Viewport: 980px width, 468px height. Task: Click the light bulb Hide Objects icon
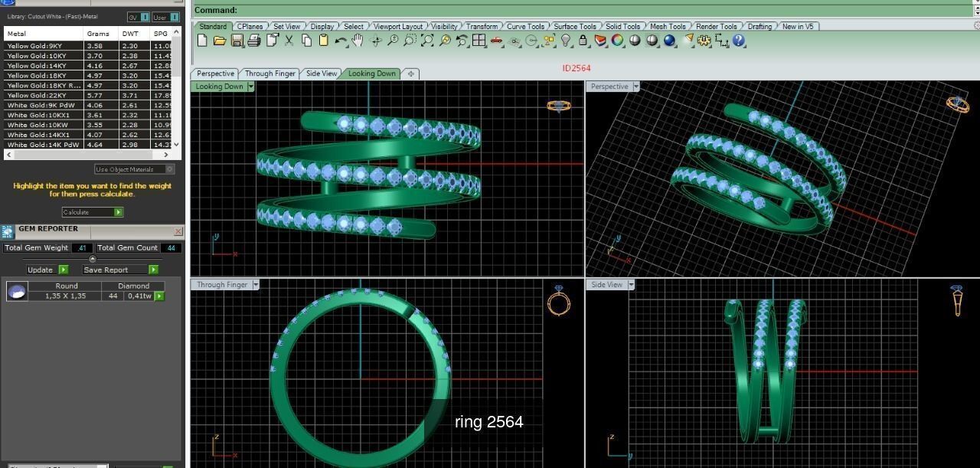[x=566, y=40]
